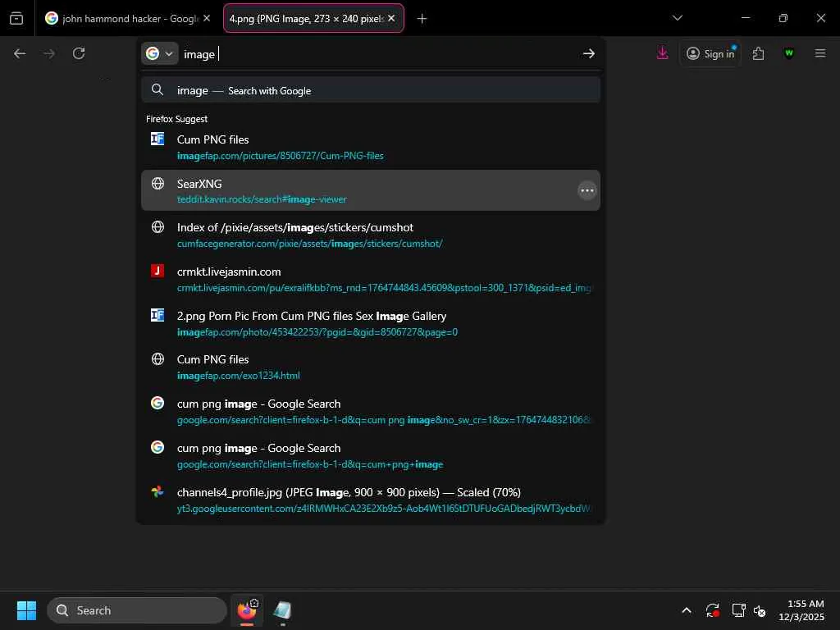Show hidden system tray icons
Viewport: 840px width, 630px height.
pyautogui.click(x=687, y=610)
